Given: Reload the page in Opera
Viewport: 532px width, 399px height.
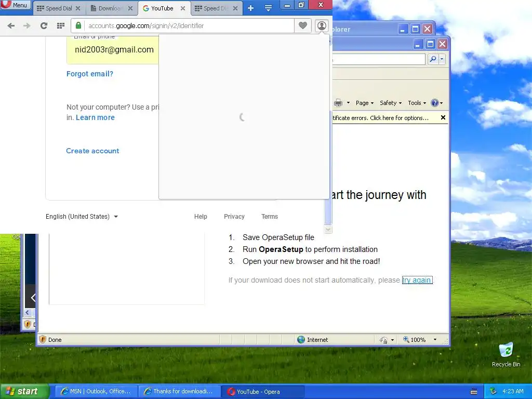Looking at the screenshot, I should coord(44,26).
